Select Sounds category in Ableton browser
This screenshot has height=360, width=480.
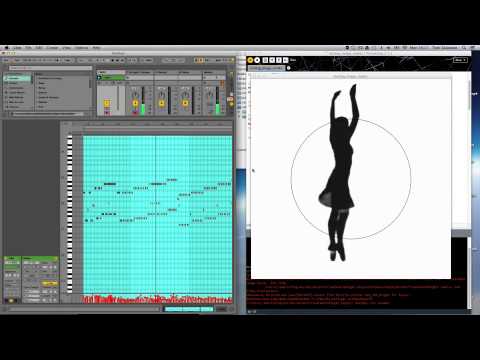click(x=17, y=78)
